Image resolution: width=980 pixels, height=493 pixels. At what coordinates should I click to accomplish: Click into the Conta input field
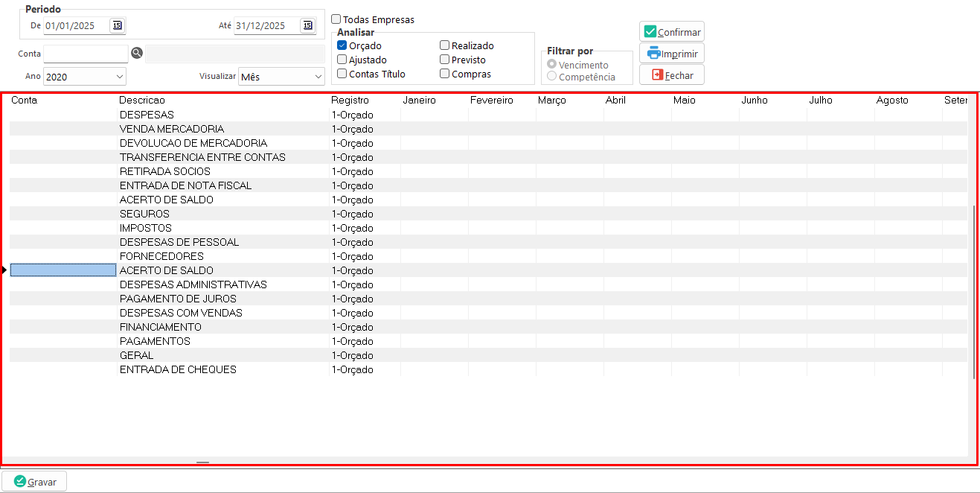(x=86, y=54)
